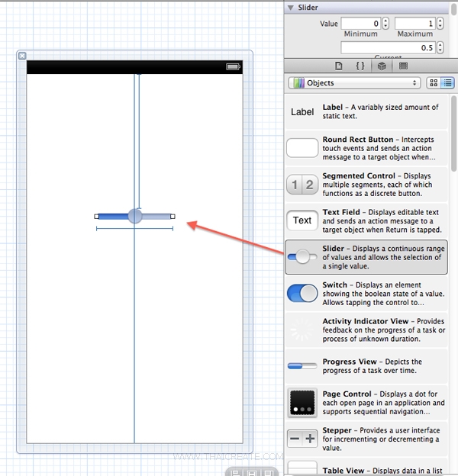Close the view using its X button
Image resolution: width=458 pixels, height=476 pixels.
(22, 56)
